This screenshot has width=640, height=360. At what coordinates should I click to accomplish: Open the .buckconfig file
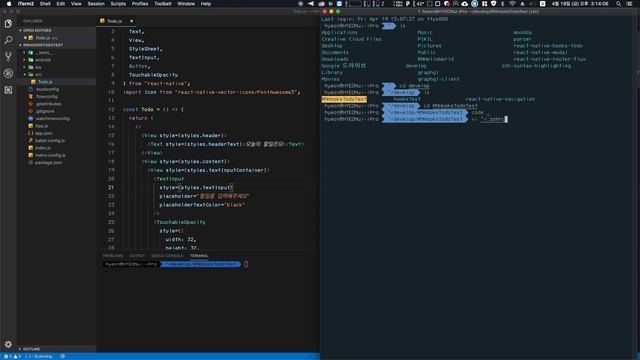coord(47,89)
